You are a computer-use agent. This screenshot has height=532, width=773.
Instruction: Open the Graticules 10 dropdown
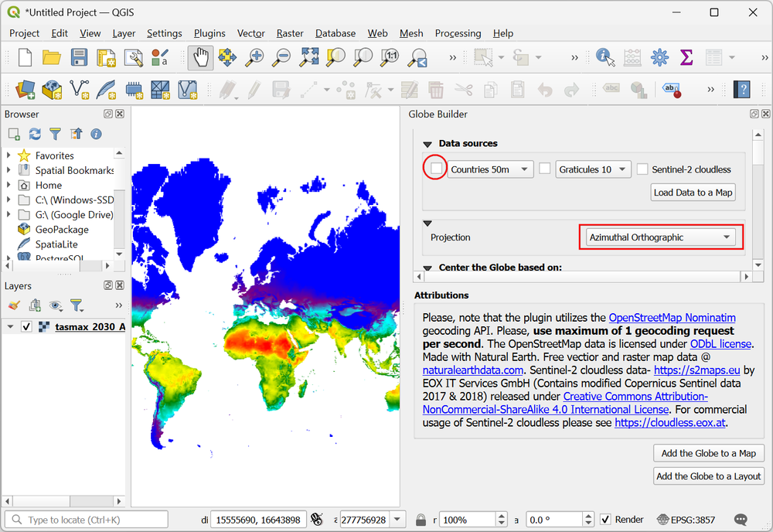pyautogui.click(x=594, y=169)
